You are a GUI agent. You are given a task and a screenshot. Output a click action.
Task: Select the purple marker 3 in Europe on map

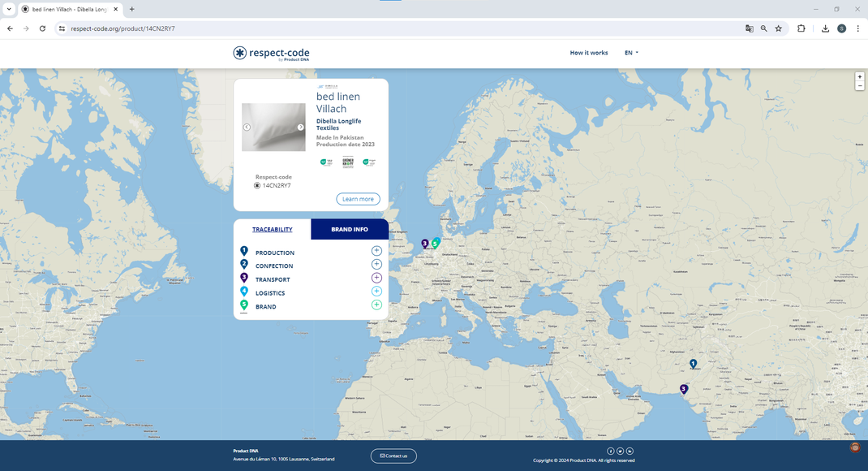(x=424, y=244)
